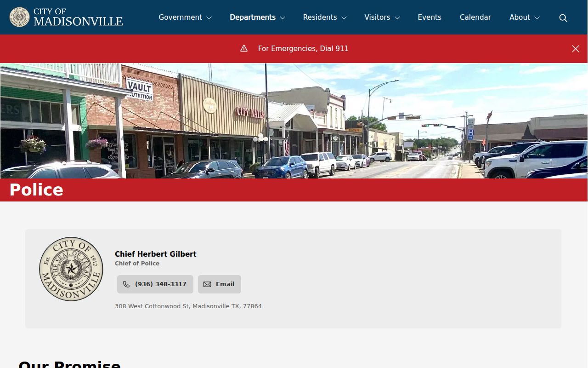Screen dimensions: 588x368
Task: Call the police via (936) 348-3317 button
Action: pos(155,284)
